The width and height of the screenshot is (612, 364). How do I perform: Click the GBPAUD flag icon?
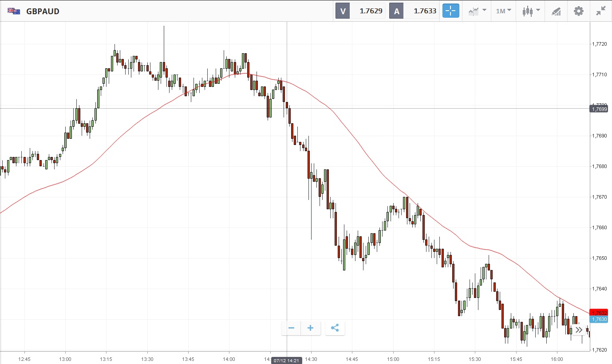[14, 11]
